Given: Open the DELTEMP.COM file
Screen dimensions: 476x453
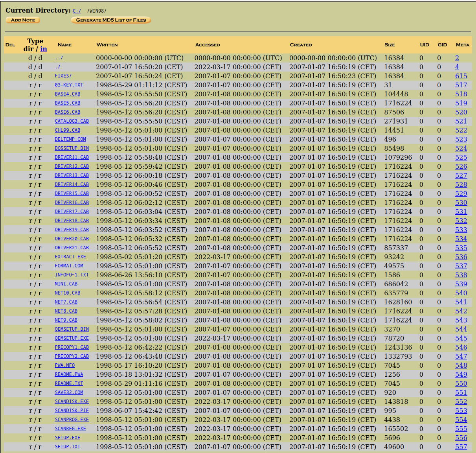Looking at the screenshot, I should click(x=70, y=139).
